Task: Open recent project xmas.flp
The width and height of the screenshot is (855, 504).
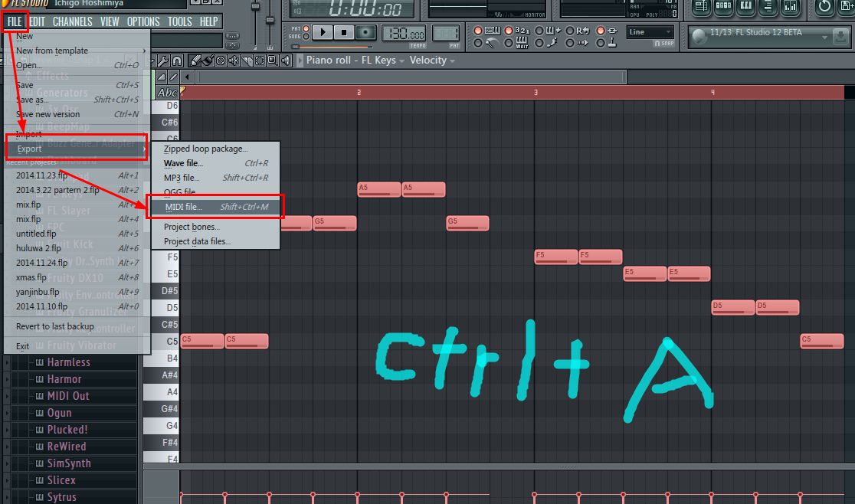Action: pyautogui.click(x=77, y=277)
